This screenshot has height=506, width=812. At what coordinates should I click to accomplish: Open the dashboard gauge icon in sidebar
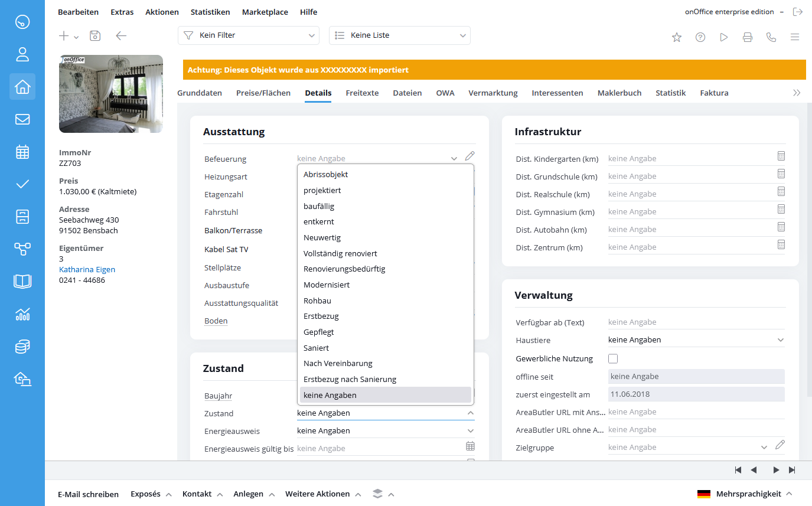pyautogui.click(x=22, y=22)
